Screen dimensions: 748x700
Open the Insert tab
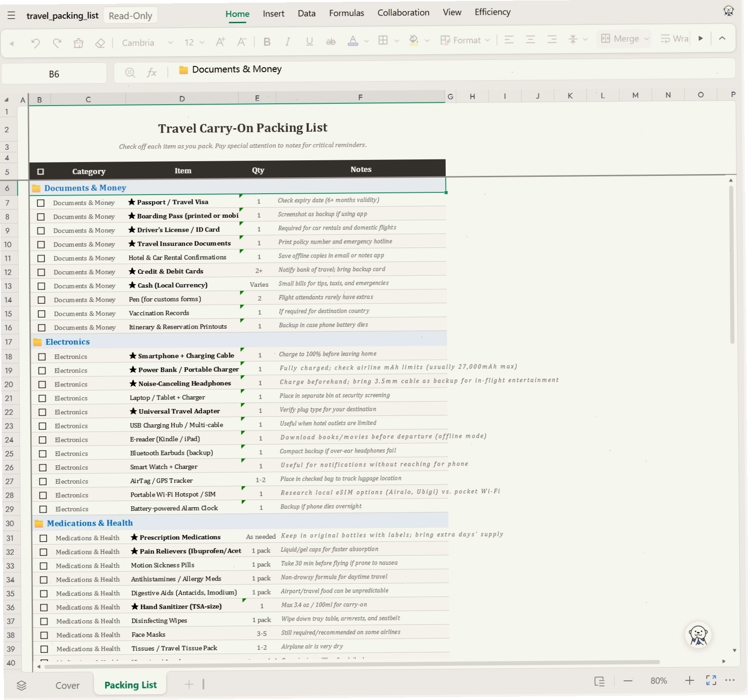273,14
